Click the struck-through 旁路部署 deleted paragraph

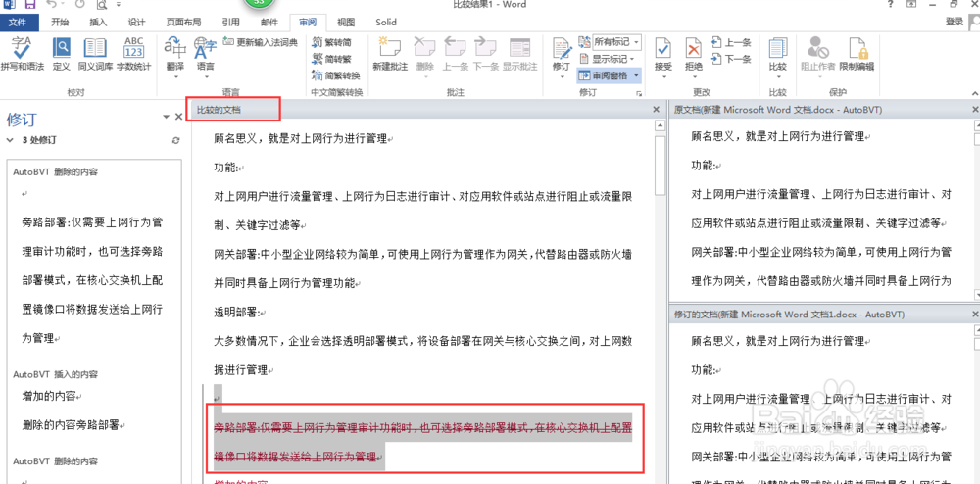tap(422, 442)
